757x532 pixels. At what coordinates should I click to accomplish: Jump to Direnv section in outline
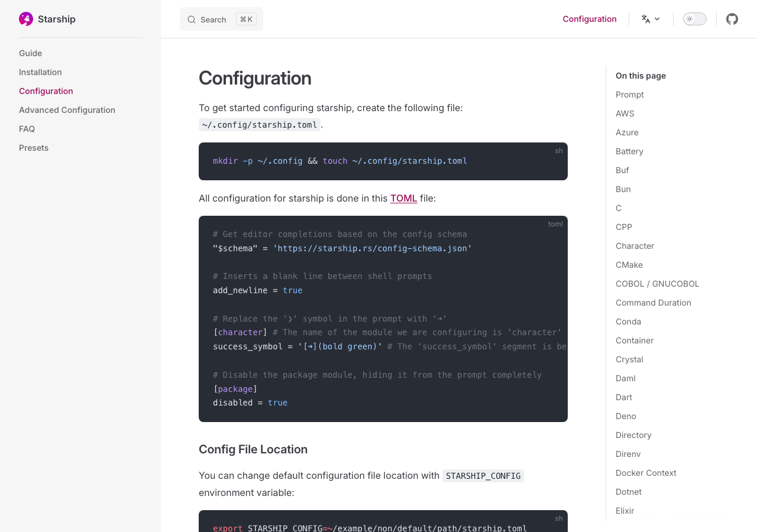click(628, 454)
